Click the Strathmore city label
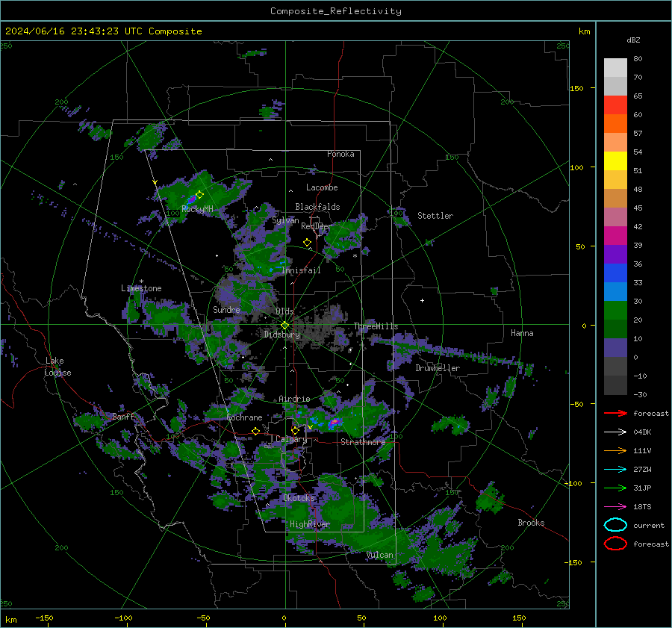 (x=363, y=442)
